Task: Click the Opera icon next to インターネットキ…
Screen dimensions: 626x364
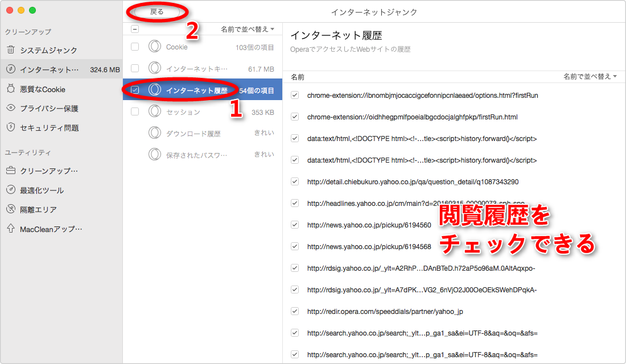Action: click(x=155, y=68)
